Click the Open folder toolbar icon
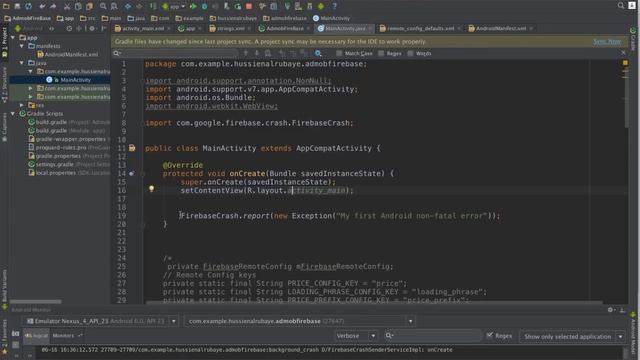Screen dimensions: 640x360 tap(6, 6)
